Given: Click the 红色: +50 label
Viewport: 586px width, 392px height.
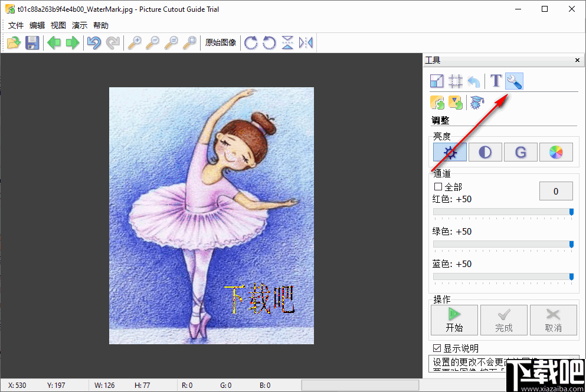Looking at the screenshot, I should (452, 199).
